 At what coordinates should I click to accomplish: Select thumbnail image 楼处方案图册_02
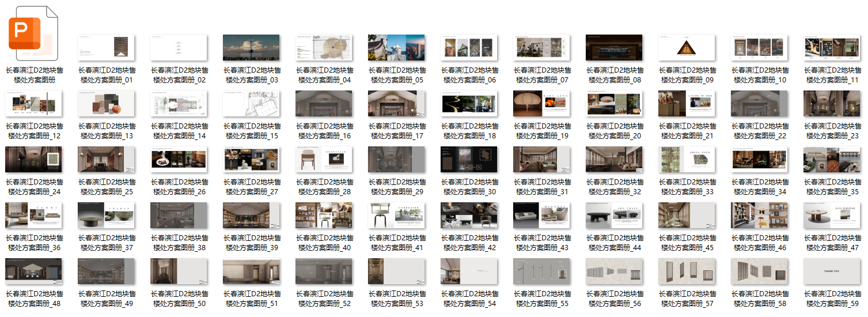point(179,47)
